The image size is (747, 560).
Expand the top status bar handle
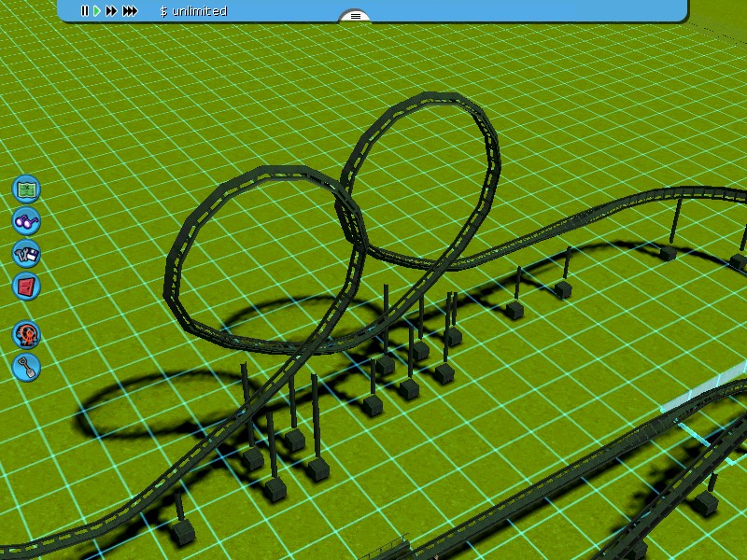tap(355, 16)
